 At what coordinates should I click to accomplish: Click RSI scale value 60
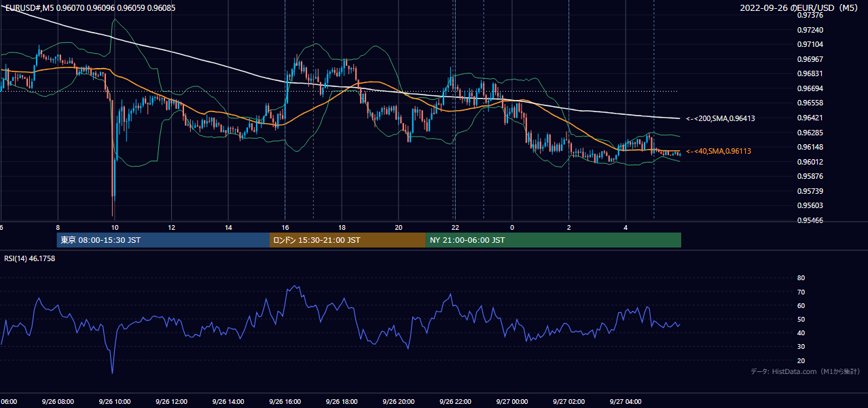coord(801,306)
